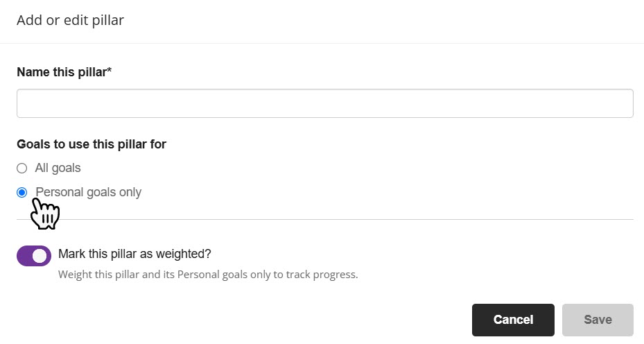Dismiss the pillar dialog using Cancel
644x344 pixels.
(x=513, y=320)
